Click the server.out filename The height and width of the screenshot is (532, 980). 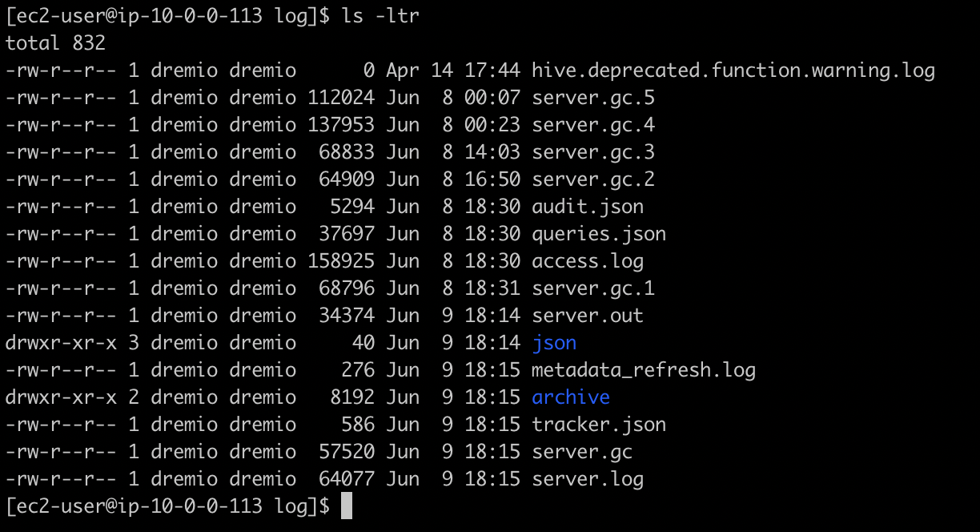(x=588, y=316)
